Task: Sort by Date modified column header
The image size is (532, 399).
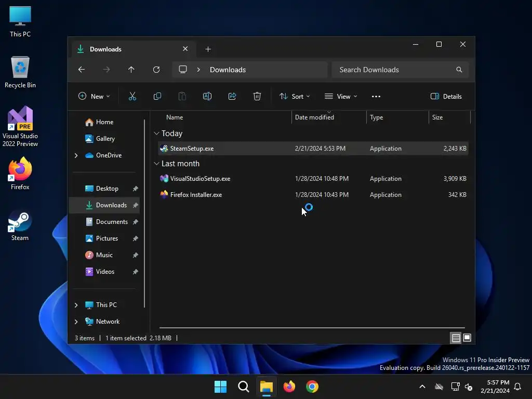Action: pyautogui.click(x=314, y=117)
